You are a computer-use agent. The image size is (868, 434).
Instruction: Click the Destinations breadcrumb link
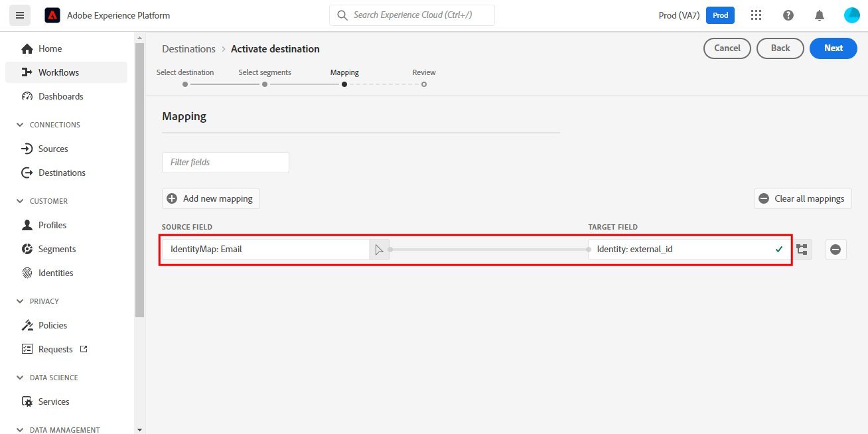tap(188, 49)
